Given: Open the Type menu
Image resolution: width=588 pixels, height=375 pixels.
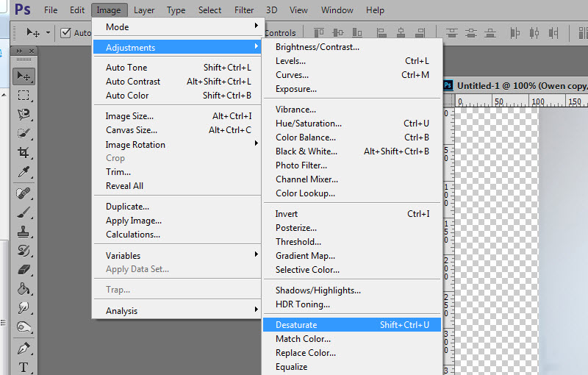Looking at the screenshot, I should tap(176, 10).
